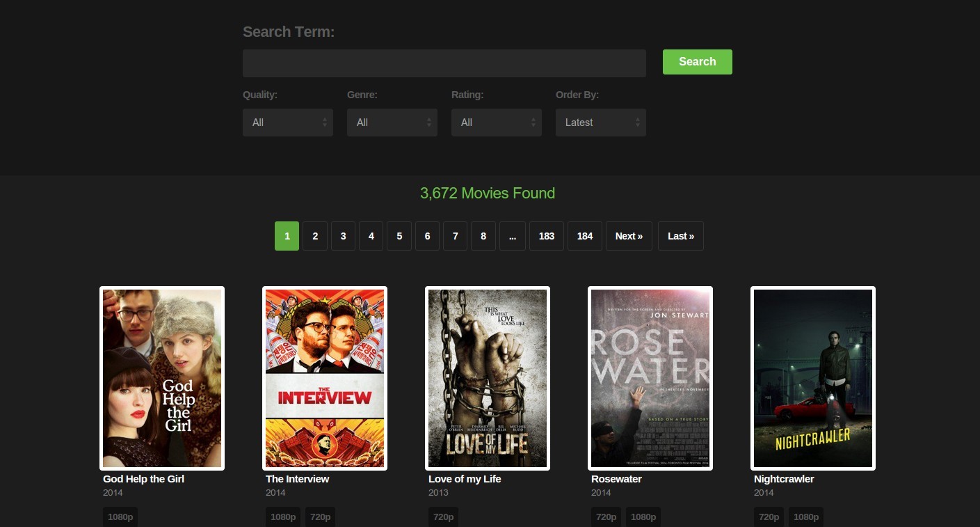Click the Rosewater title link
The width and height of the screenshot is (980, 527).
(616, 479)
